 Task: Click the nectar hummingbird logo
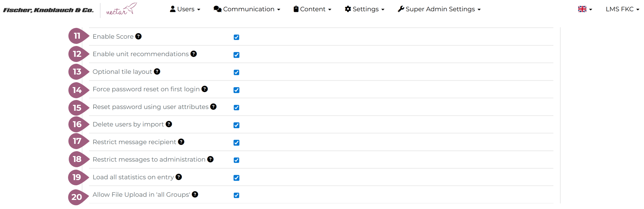point(121,9)
